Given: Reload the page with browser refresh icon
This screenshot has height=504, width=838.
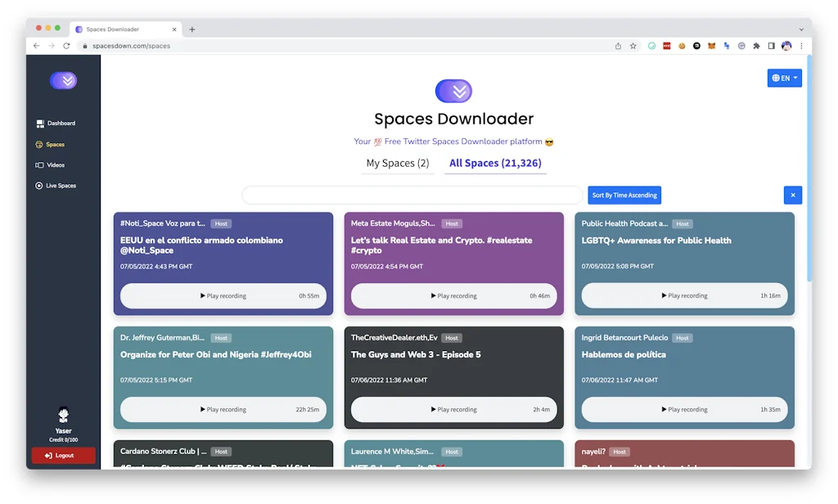Looking at the screenshot, I should (x=66, y=46).
